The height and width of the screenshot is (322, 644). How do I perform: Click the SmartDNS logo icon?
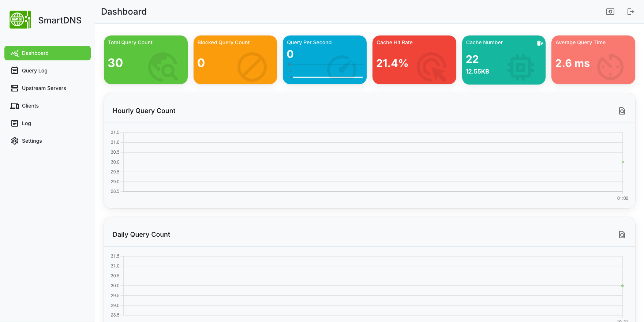pos(20,20)
